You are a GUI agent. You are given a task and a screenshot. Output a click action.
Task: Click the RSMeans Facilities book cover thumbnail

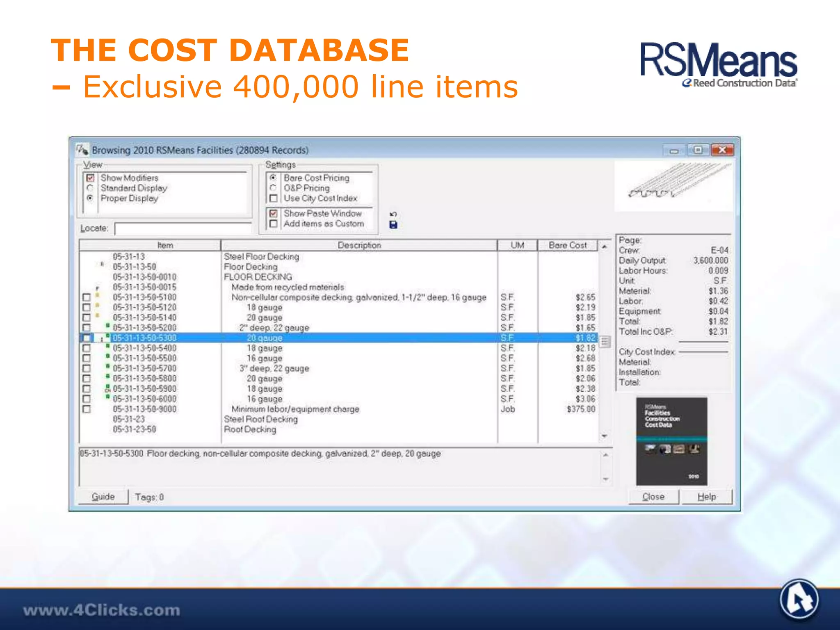671,441
